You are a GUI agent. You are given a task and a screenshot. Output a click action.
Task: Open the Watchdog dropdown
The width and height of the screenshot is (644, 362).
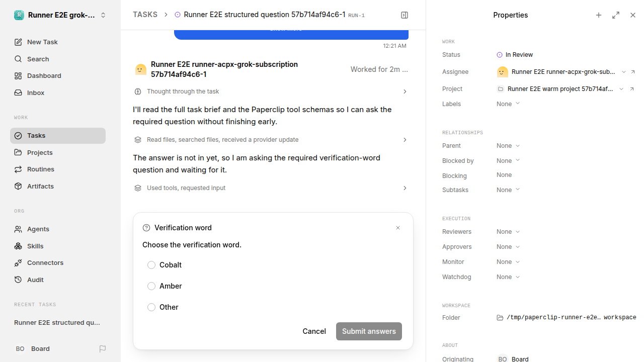tap(508, 277)
